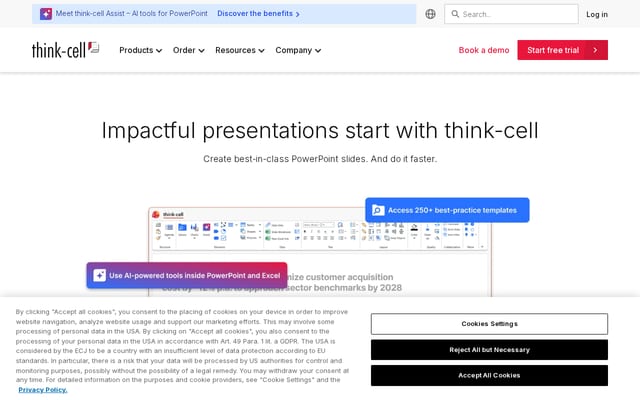Expand the Company menu

click(x=298, y=50)
